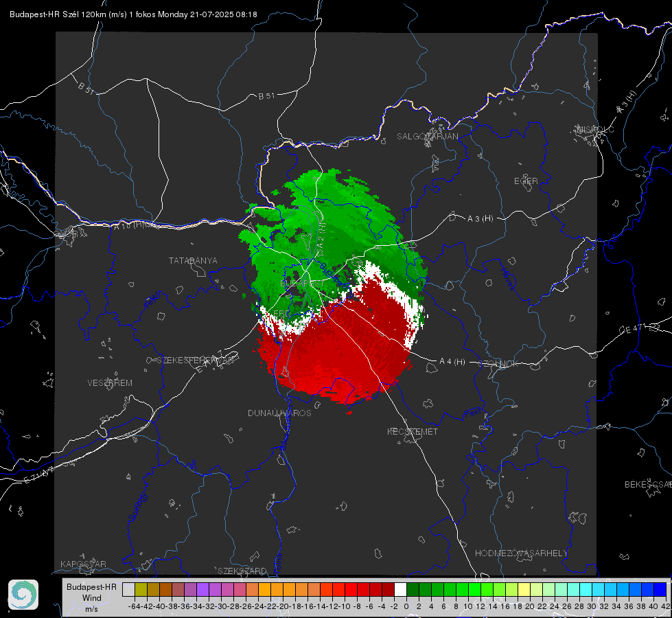Select the 42 value at legend's right end
The image size is (672, 618).
point(666,606)
